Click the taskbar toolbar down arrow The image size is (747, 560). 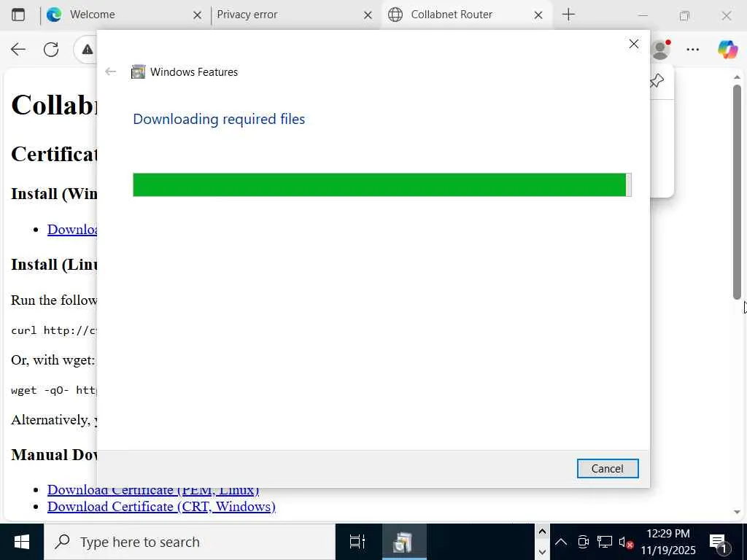coord(542,553)
